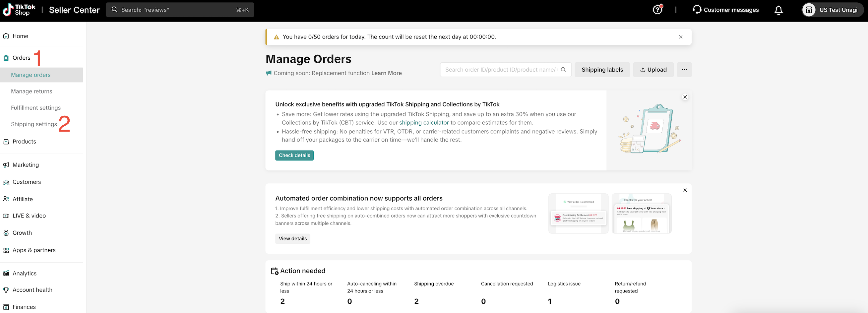Click the Upload button
Screen dimensions: 868x313
[653, 70]
